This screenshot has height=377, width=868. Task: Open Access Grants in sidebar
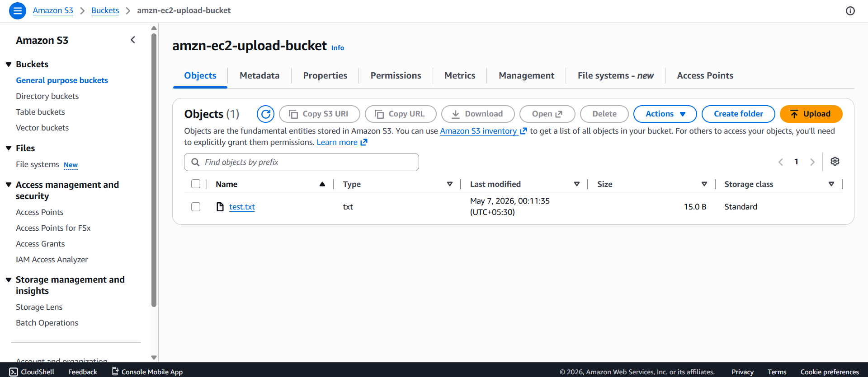40,244
